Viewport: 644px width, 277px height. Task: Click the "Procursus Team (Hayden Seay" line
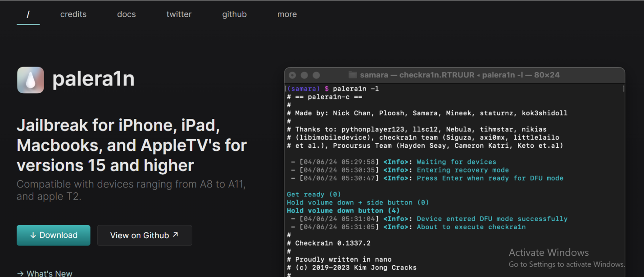425,145
